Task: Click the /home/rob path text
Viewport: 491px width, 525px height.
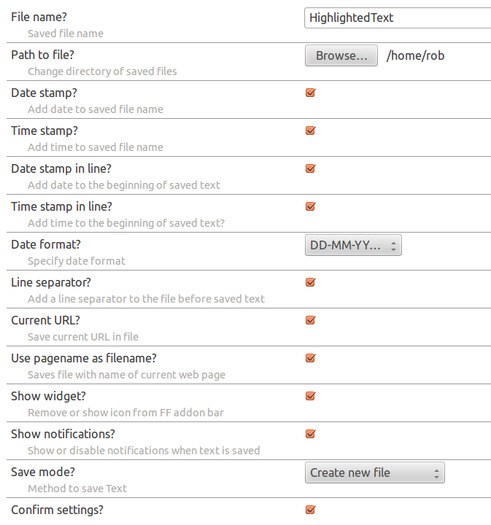Action: 415,56
